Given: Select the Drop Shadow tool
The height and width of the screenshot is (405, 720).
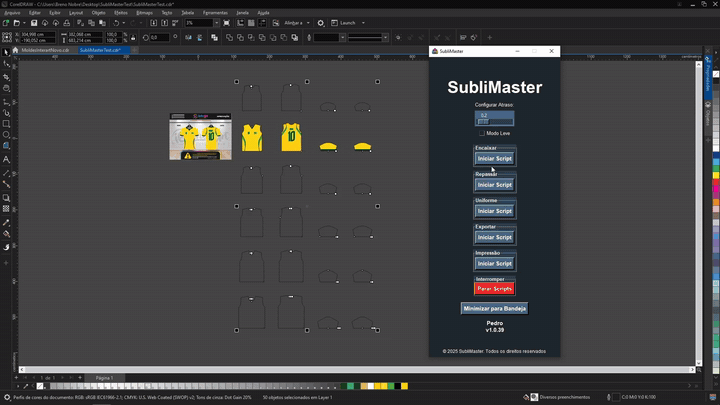Looking at the screenshot, I should (x=6, y=198).
